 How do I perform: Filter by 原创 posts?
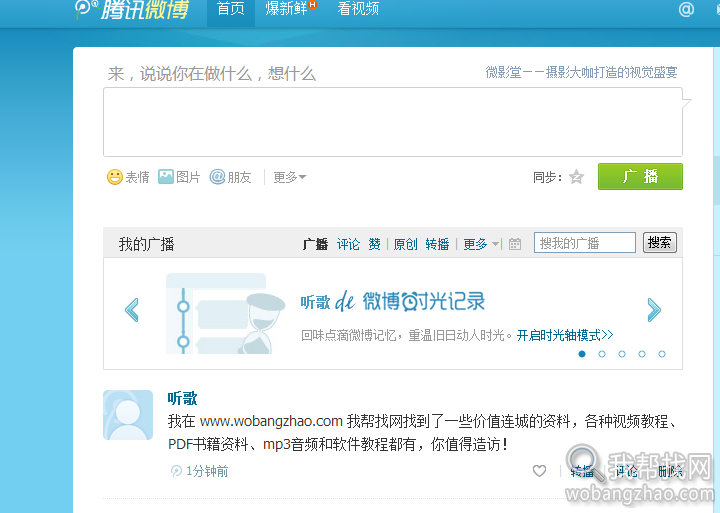pos(405,244)
